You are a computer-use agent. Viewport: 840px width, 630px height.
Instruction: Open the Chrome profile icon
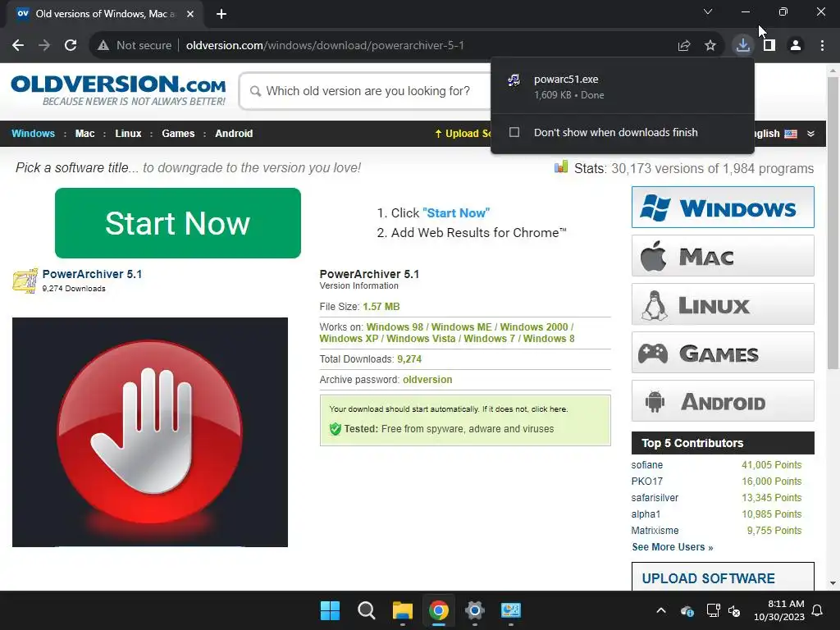pyautogui.click(x=796, y=46)
